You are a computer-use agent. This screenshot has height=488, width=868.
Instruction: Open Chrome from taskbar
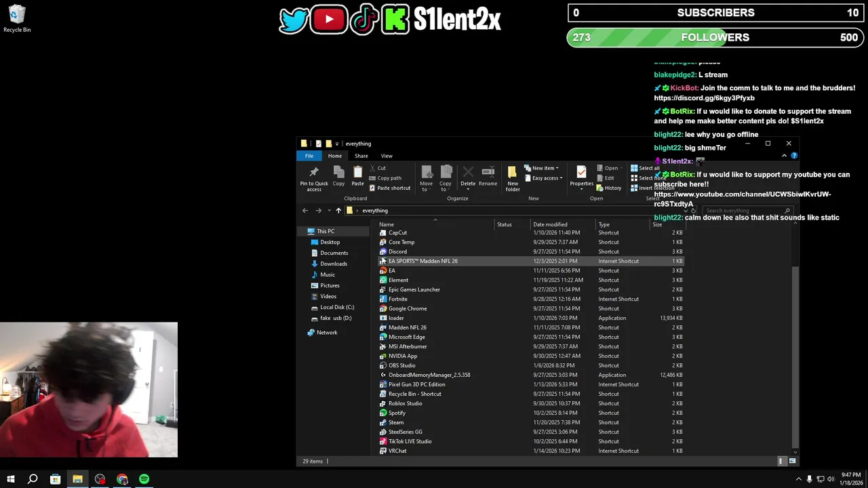click(122, 479)
